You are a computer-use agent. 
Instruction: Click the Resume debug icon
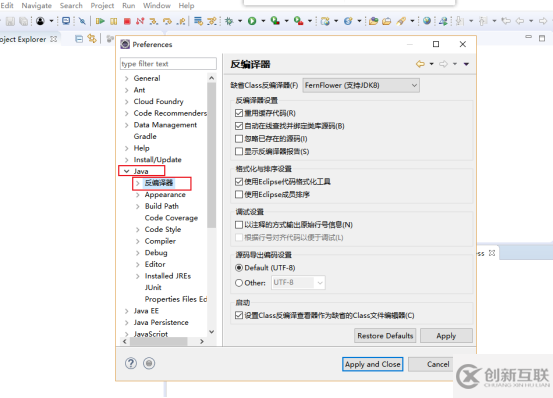(x=100, y=21)
